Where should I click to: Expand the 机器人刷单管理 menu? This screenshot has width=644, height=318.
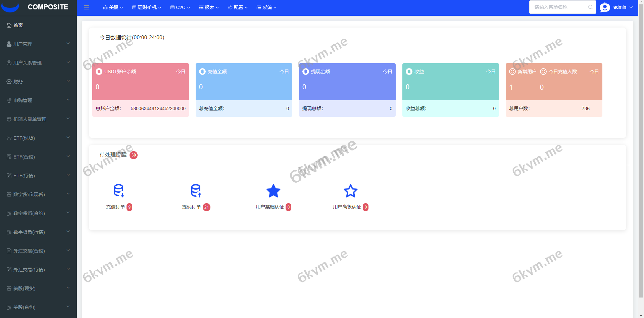pyautogui.click(x=38, y=119)
